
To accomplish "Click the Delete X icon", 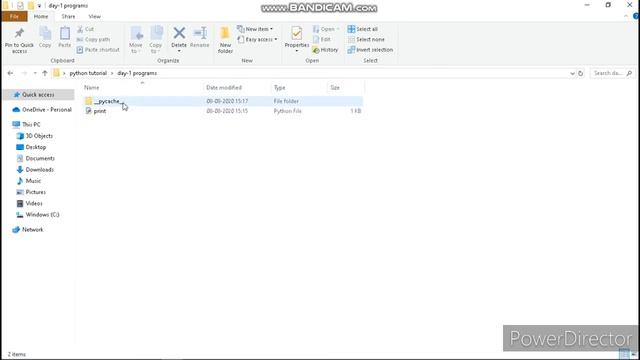I will click(x=179, y=33).
